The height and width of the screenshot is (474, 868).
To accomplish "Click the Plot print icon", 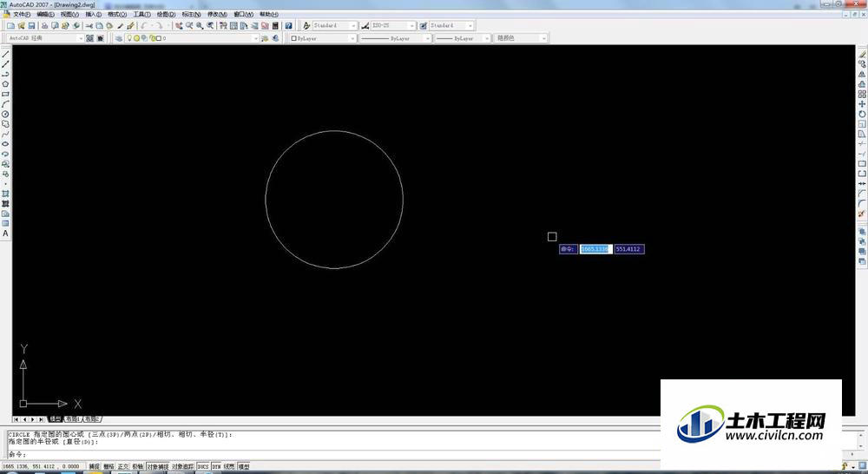I will click(x=45, y=25).
